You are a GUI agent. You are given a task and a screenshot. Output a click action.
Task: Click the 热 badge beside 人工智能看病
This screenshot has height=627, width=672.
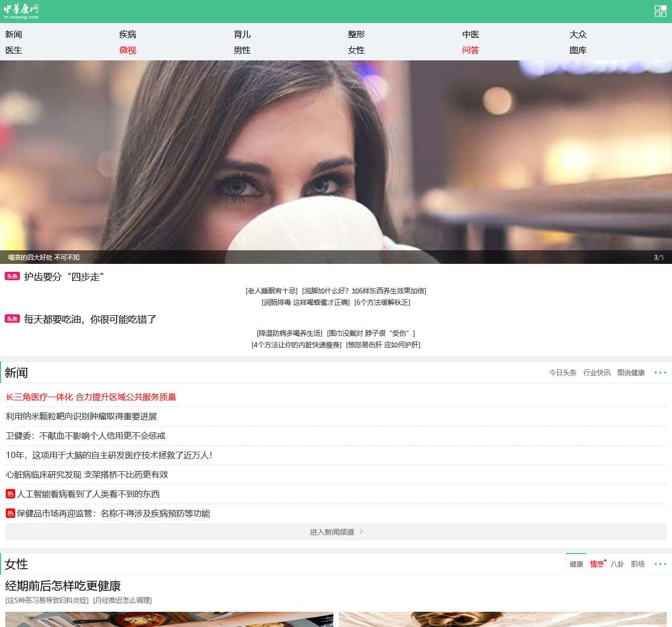[x=10, y=494]
